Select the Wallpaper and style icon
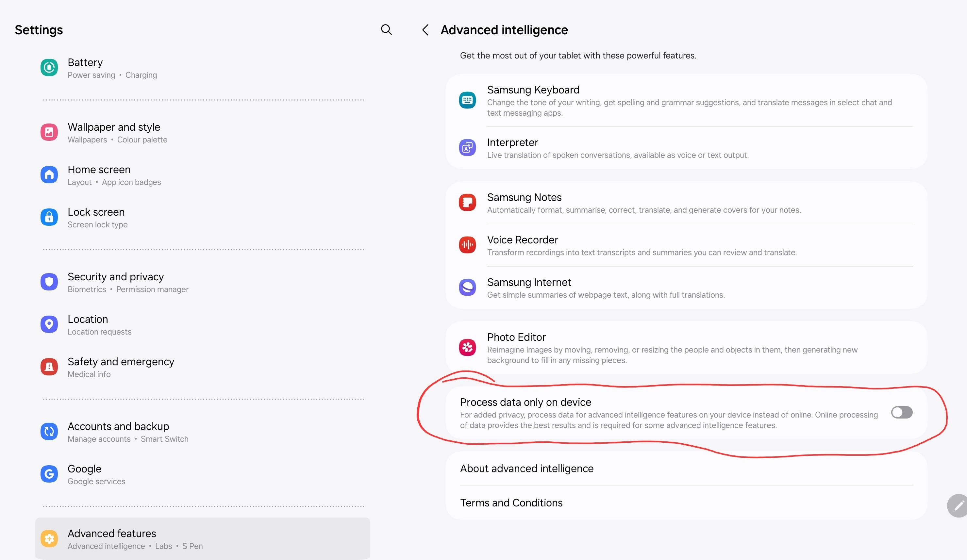Screen dimensions: 967x560 [x=49, y=132]
